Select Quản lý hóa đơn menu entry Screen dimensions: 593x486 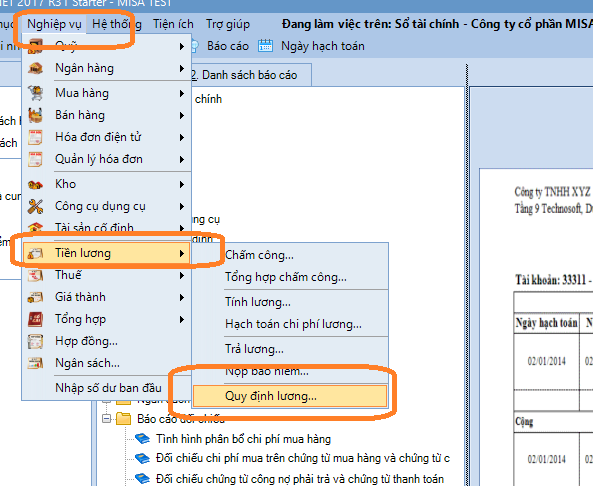point(106,159)
